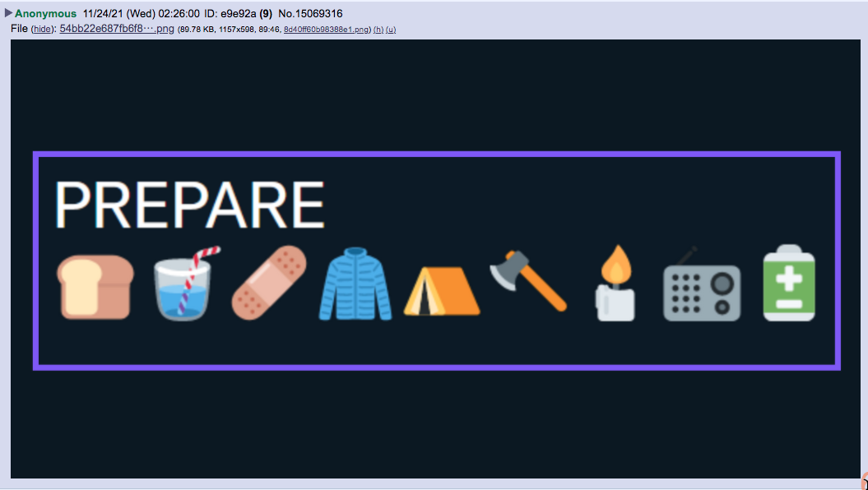The image size is (868, 490).
Task: Open post number No.15069316
Action: click(310, 13)
